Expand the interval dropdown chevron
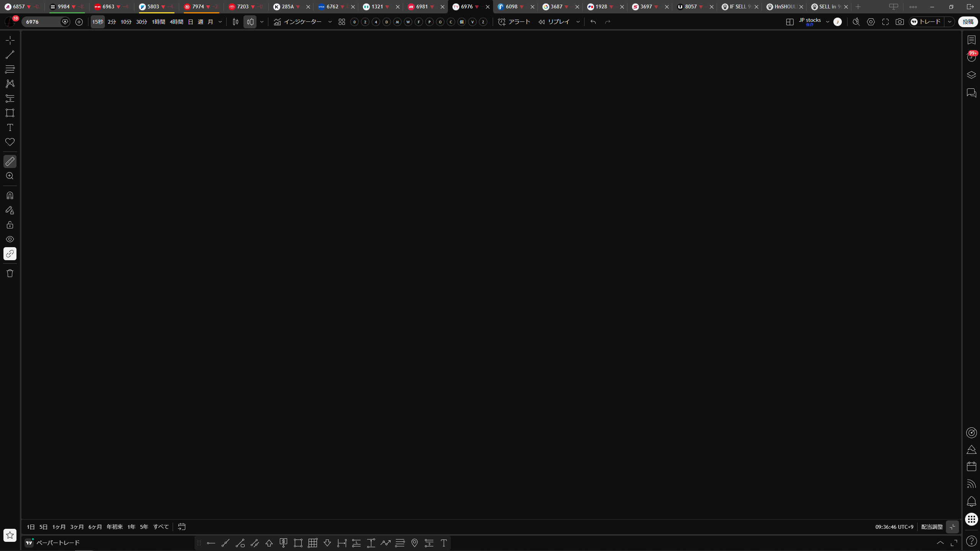980x551 pixels. [x=220, y=22]
